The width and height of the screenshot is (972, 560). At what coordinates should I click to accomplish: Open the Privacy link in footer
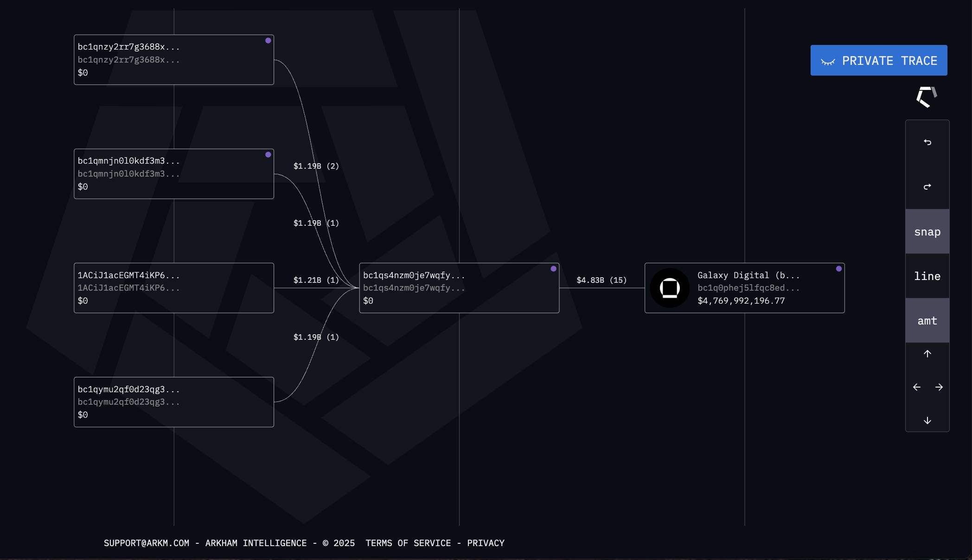pos(486,543)
